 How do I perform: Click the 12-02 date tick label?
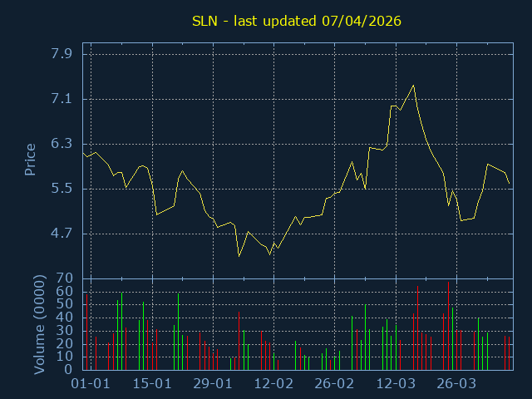click(273, 384)
